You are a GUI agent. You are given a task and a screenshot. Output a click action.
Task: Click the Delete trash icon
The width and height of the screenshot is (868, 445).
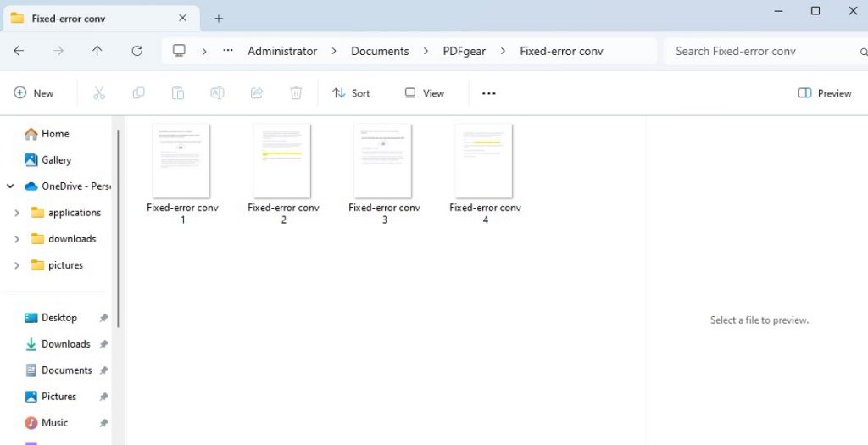[296, 93]
